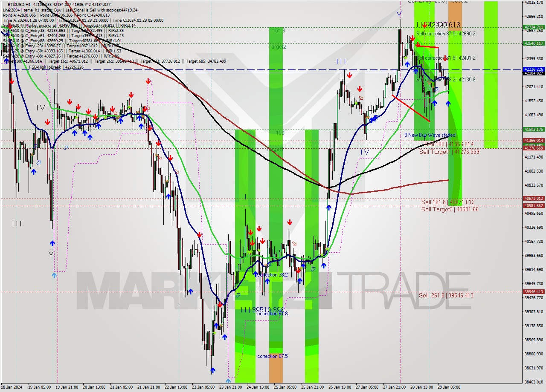Click the blue 'correction 87.5' label
The width and height of the screenshot is (546, 392).
click(273, 356)
